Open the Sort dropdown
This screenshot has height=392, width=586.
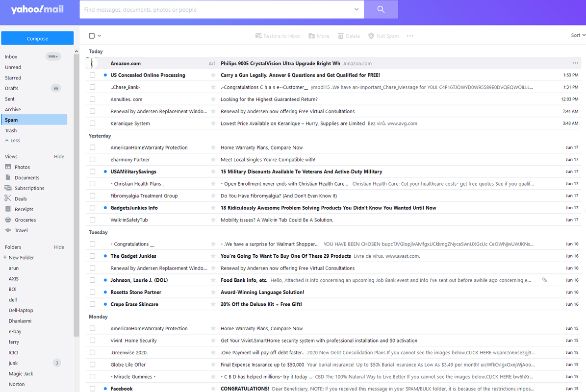pyautogui.click(x=578, y=35)
